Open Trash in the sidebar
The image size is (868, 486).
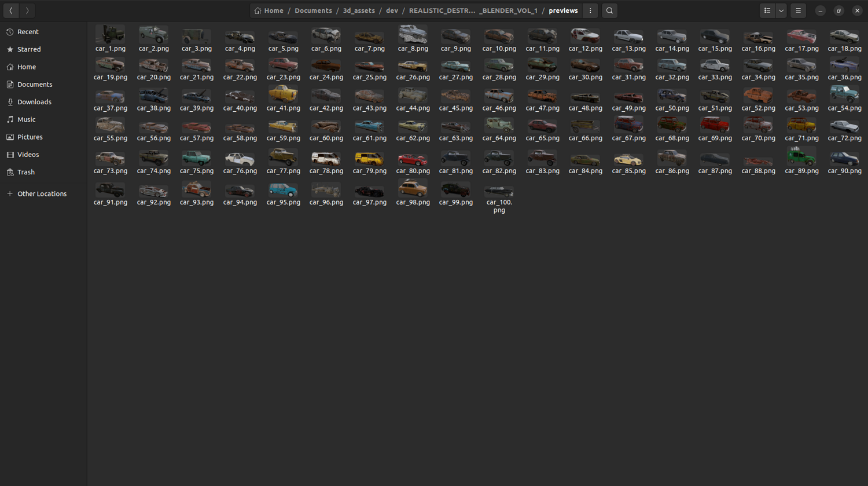click(43, 172)
